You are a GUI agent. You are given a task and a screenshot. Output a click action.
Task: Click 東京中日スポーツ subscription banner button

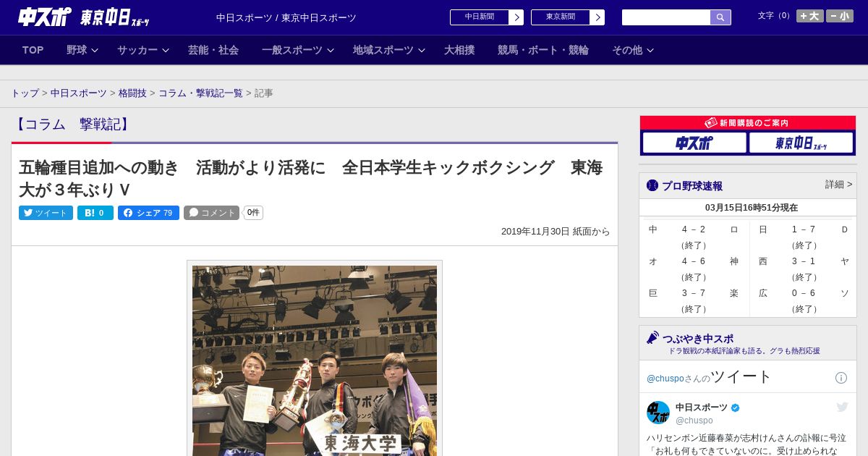coord(801,143)
